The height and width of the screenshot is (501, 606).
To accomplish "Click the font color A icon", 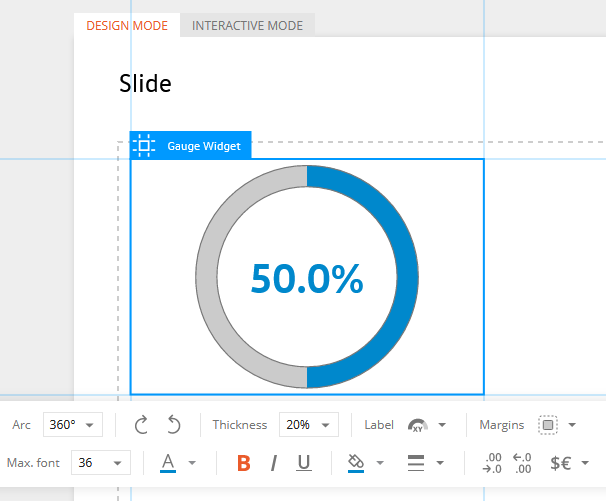I will pos(168,463).
